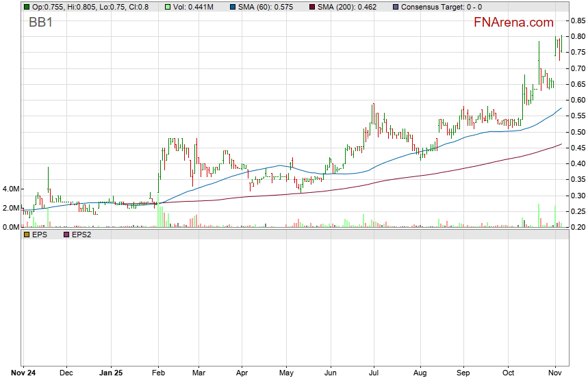Image resolution: width=588 pixels, height=387 pixels.
Task: Open the FNArena.com watermark link
Action: coord(513,23)
